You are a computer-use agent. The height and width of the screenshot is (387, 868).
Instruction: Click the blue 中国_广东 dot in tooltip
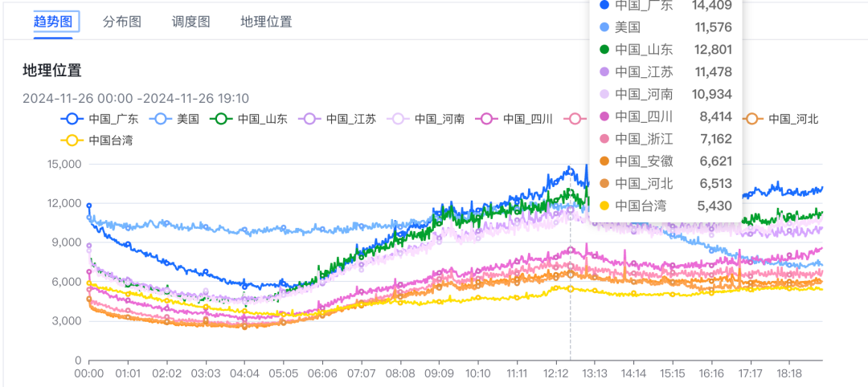[604, 5]
